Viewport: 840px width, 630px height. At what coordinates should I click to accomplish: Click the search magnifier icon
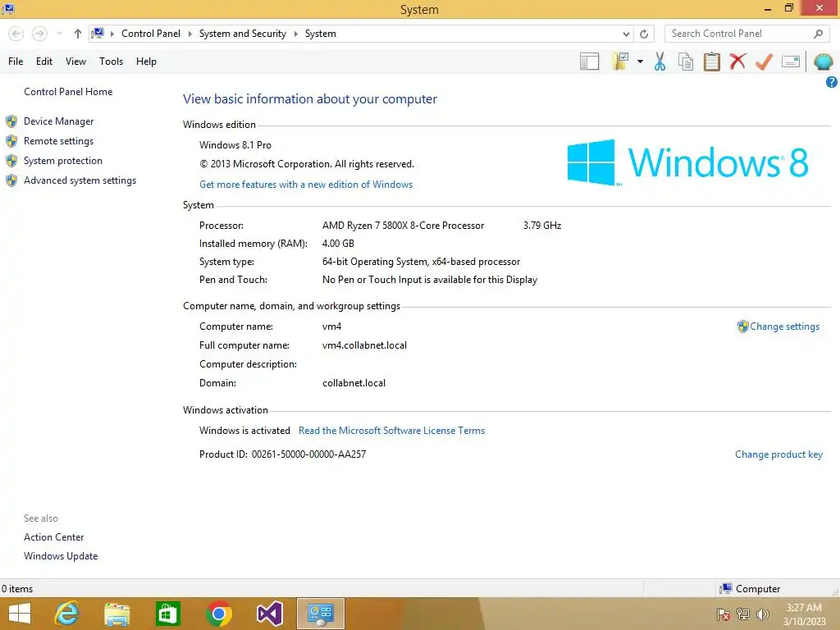point(818,34)
